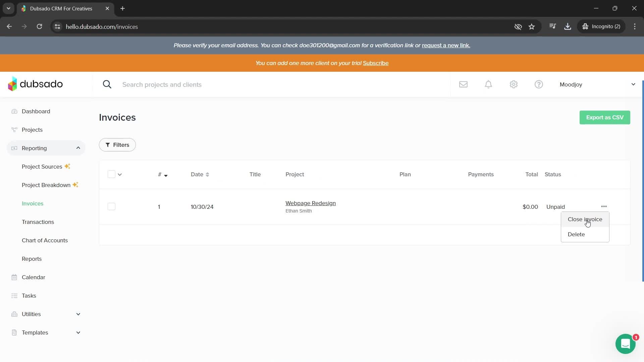Click the Calendar sidebar icon

pos(14,277)
